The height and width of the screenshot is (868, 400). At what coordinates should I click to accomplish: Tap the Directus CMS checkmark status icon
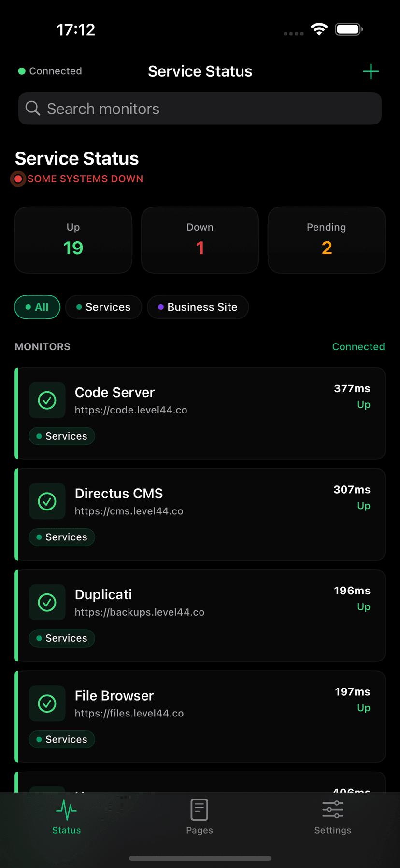(47, 501)
